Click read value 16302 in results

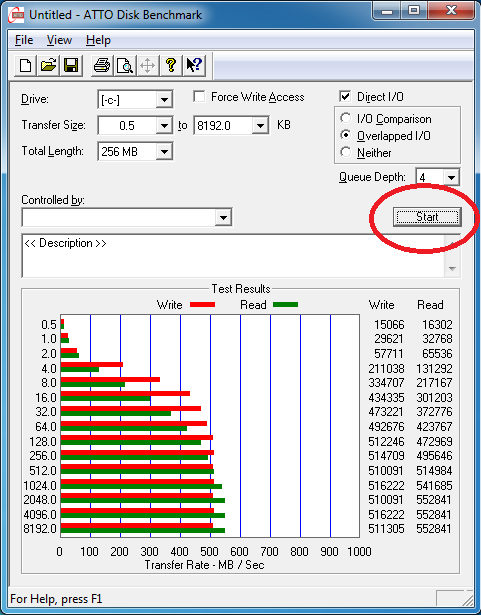point(437,324)
